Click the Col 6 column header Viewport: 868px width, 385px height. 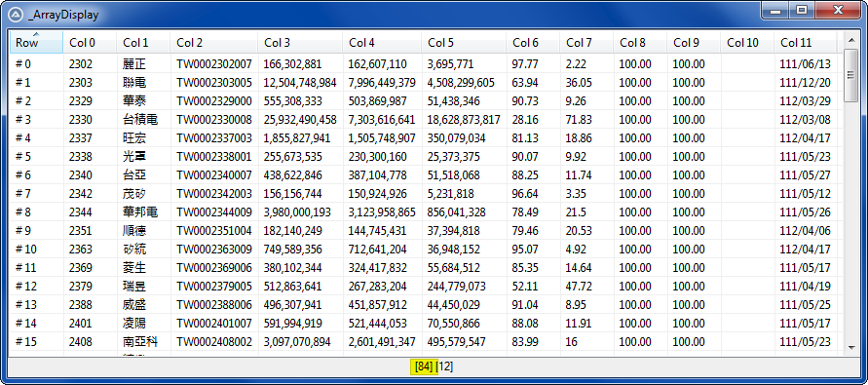tap(533, 43)
